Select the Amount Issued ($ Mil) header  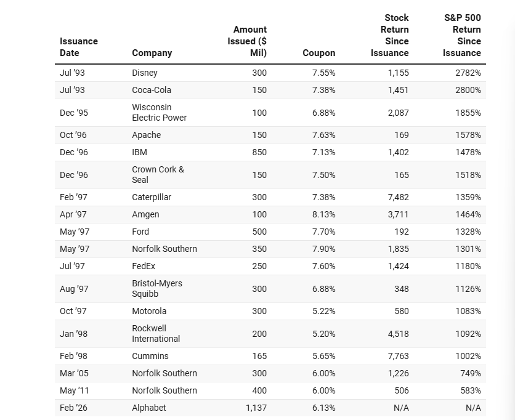point(247,41)
